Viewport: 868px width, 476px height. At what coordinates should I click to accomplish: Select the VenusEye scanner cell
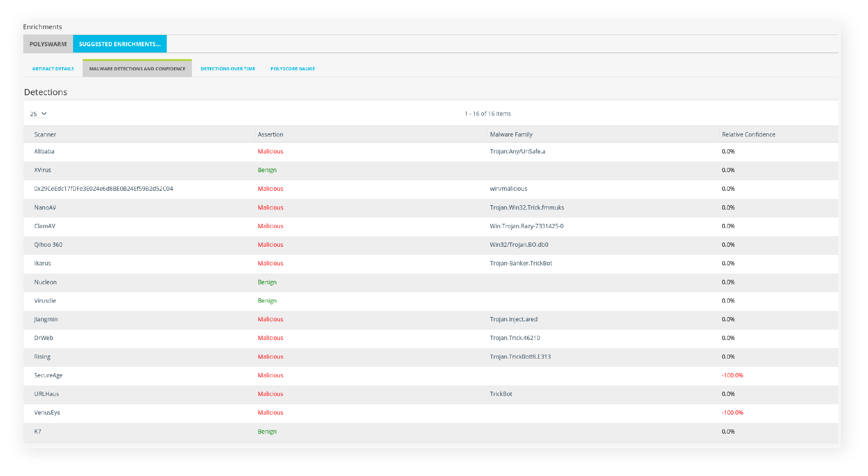[x=47, y=413]
